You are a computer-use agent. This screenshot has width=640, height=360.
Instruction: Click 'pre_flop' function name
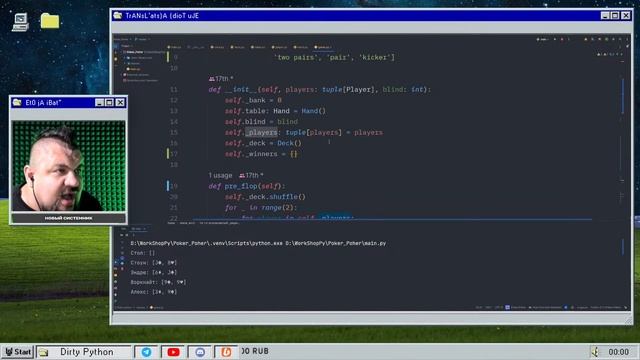point(241,186)
